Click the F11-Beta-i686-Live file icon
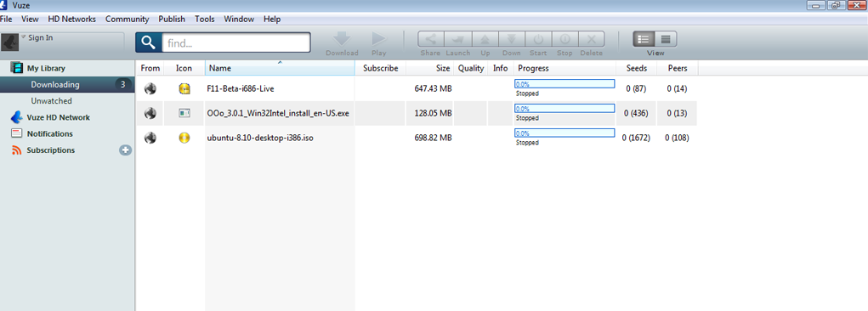Viewport: 868px width, 311px height. [x=184, y=88]
